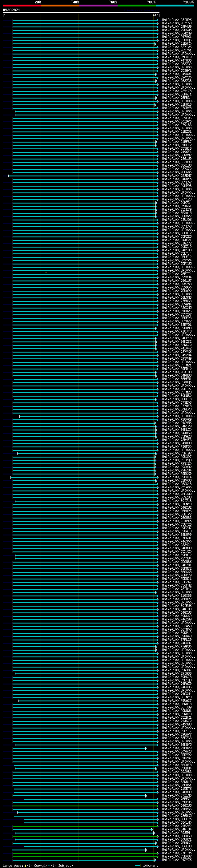Select hit label UniRef100_P22090
This screenshot has height=868, width=197.
click(x=177, y=162)
